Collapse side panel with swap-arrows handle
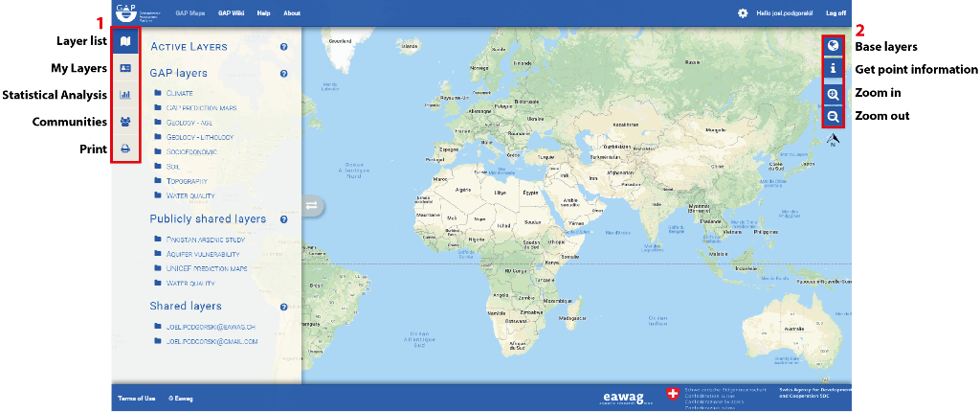This screenshot has height=412, width=980. pos(312,205)
